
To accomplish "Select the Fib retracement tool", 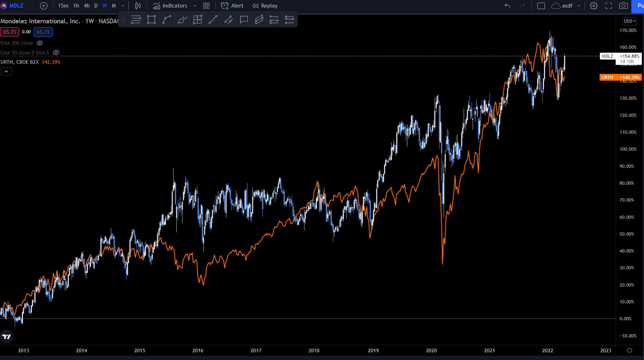I will (274, 20).
